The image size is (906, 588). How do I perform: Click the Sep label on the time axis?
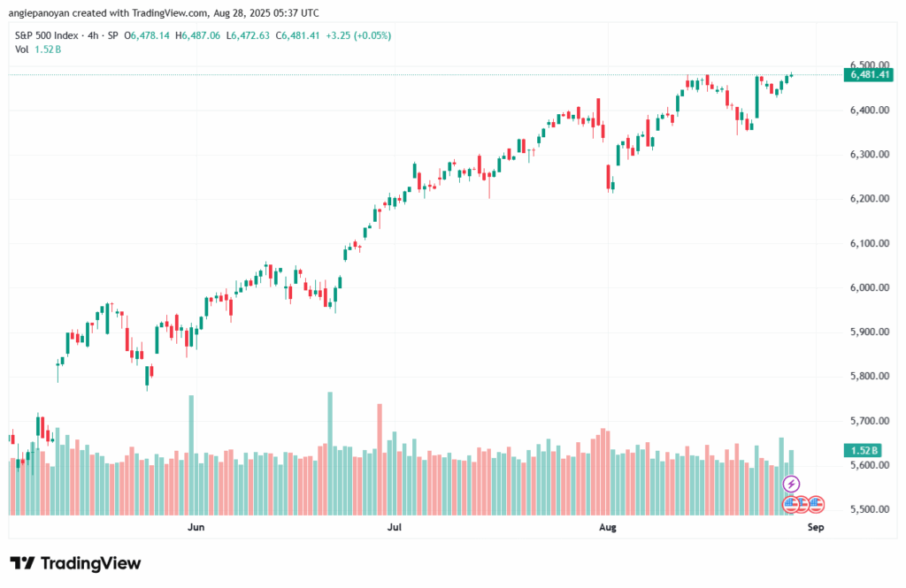coord(815,527)
